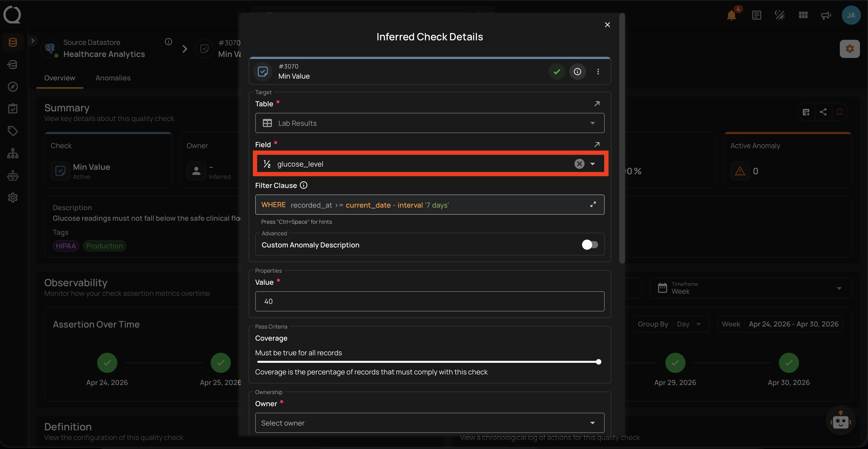Clear the glucose_level field selection
The image size is (868, 449).
click(x=579, y=164)
